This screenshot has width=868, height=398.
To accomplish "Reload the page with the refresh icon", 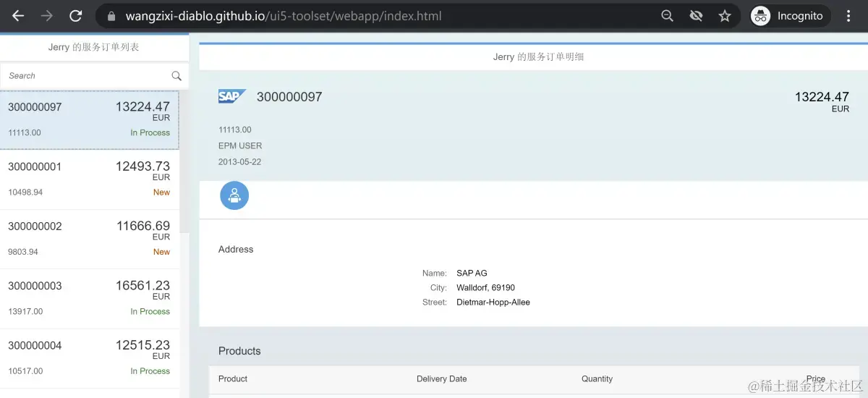I will point(75,15).
